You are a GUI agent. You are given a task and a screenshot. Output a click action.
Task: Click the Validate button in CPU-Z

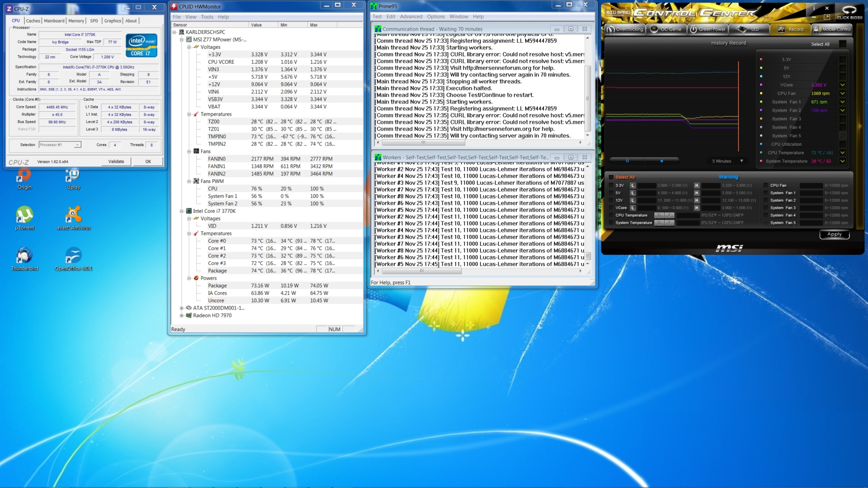[x=116, y=161]
